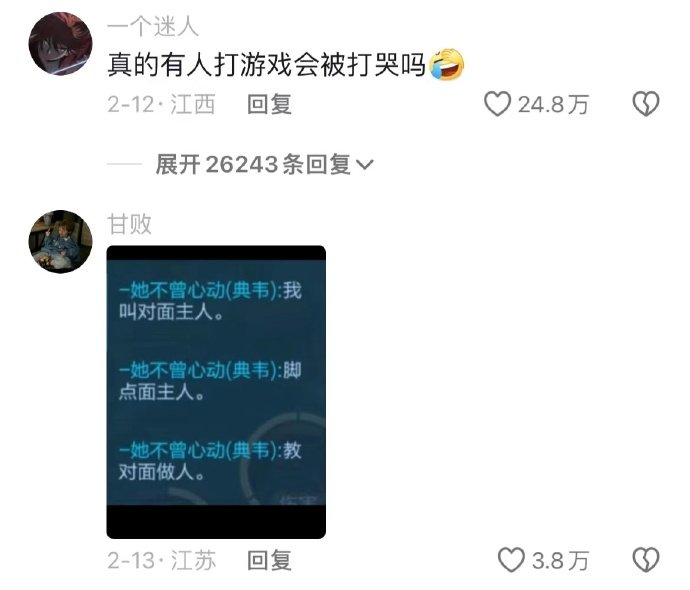Tap the 24.8万 like count
Screen dimensions: 690x590
[x=553, y=105]
